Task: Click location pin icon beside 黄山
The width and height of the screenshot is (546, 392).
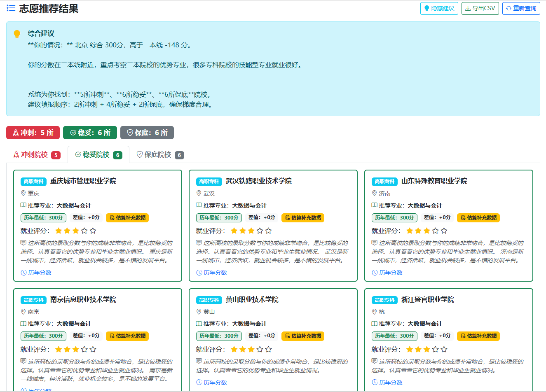Action: pos(199,312)
